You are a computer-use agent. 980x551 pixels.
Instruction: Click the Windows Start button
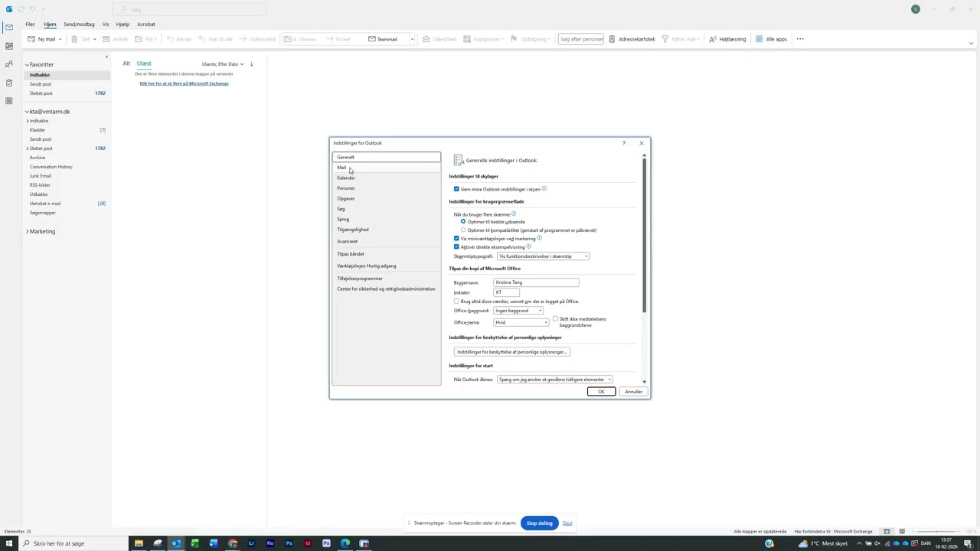9,543
